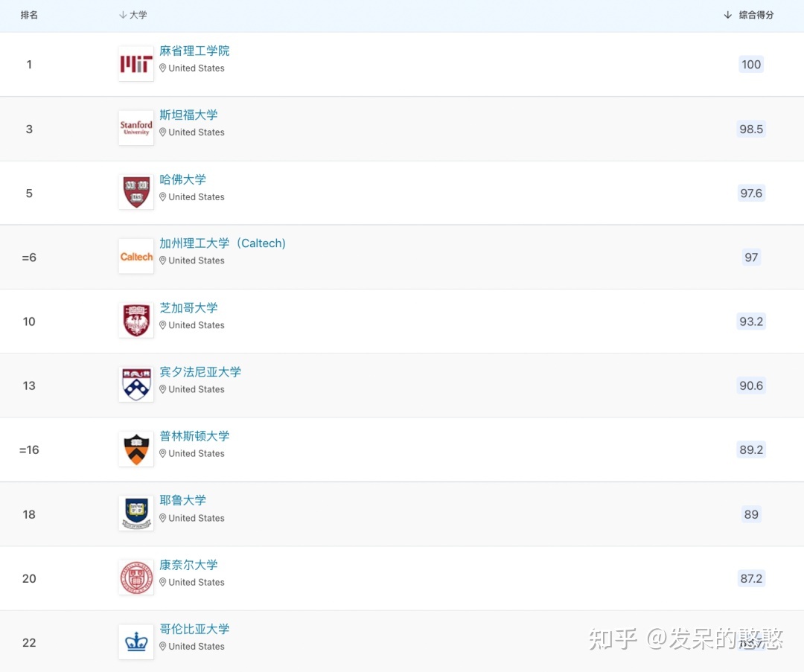Click the Cornell seal logo
804x672 pixels.
coord(136,577)
